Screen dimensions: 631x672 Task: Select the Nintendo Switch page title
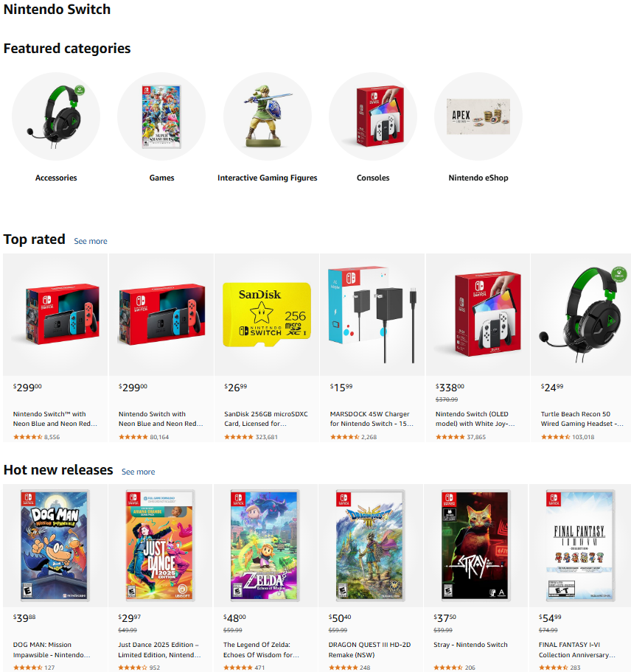click(x=57, y=10)
